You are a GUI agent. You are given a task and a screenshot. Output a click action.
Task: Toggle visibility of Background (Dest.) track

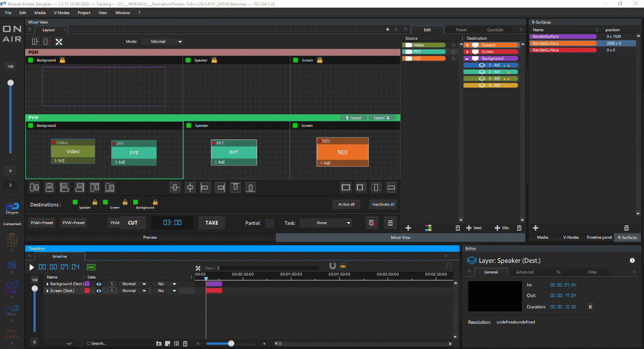[99, 284]
